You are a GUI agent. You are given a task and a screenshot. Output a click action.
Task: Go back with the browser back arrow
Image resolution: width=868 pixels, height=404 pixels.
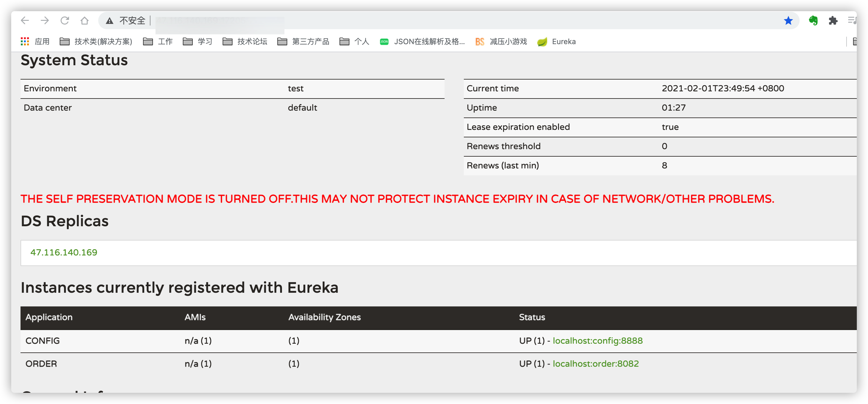25,21
